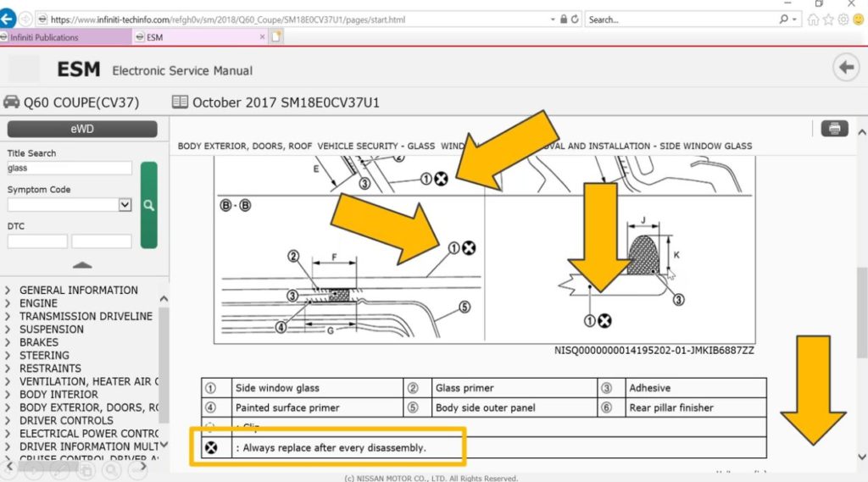Viewport: 868px width, 482px height.
Task: Expand TRANSMISSION DRIVELINE tree section
Action: click(x=7, y=316)
